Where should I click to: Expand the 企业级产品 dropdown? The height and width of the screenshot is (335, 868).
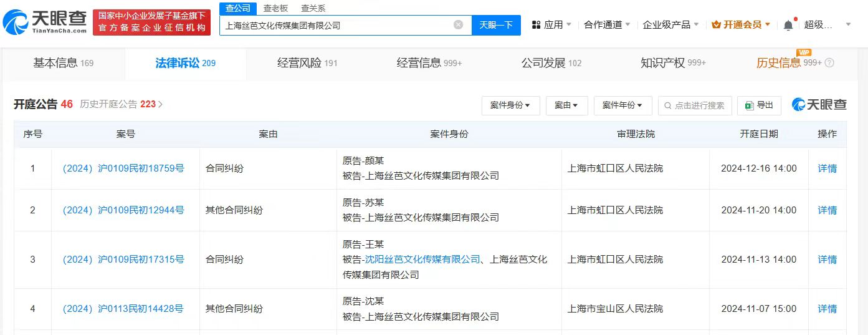(x=670, y=25)
